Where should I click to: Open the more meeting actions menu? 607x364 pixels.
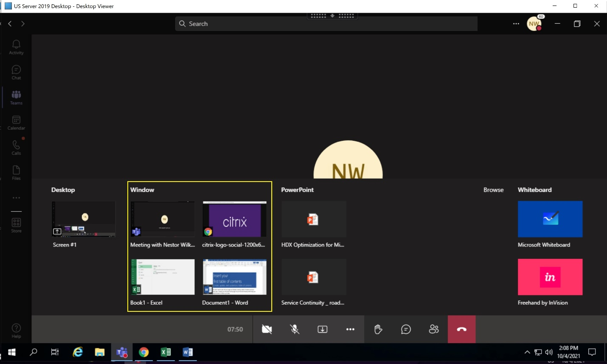coord(350,329)
